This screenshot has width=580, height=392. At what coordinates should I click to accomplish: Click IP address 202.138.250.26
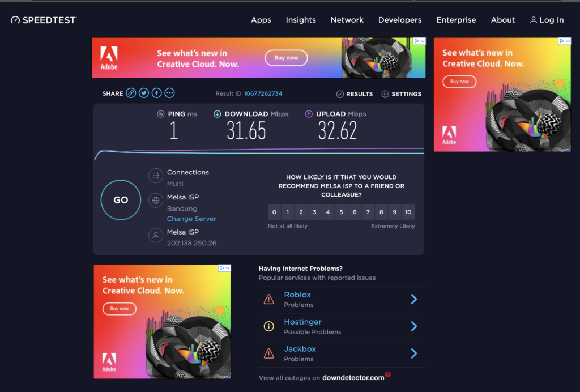tap(191, 243)
